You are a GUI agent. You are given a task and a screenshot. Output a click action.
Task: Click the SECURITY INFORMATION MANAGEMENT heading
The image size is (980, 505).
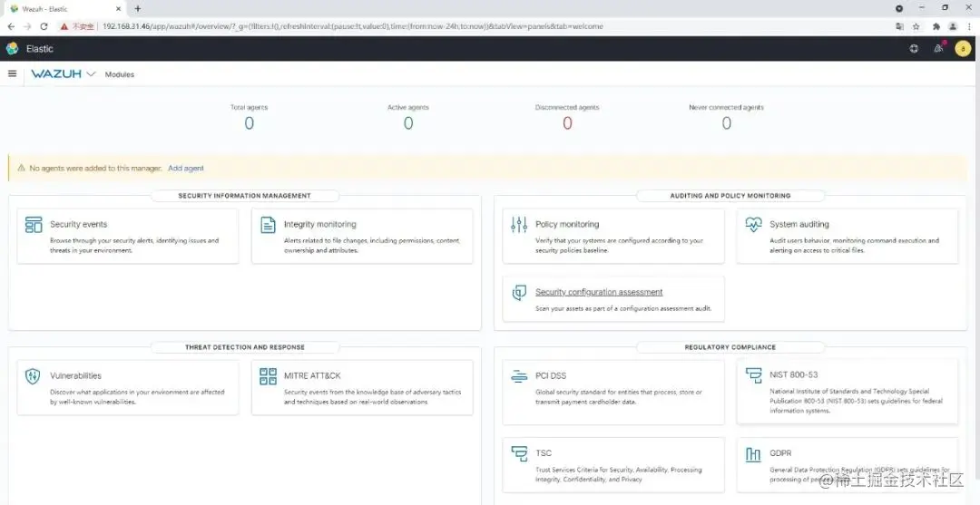coord(244,196)
